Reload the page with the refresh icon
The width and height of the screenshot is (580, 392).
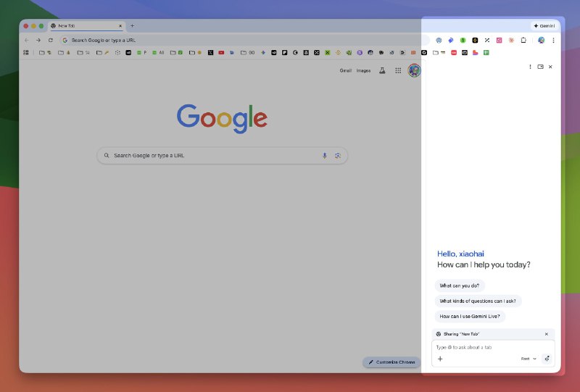50,40
